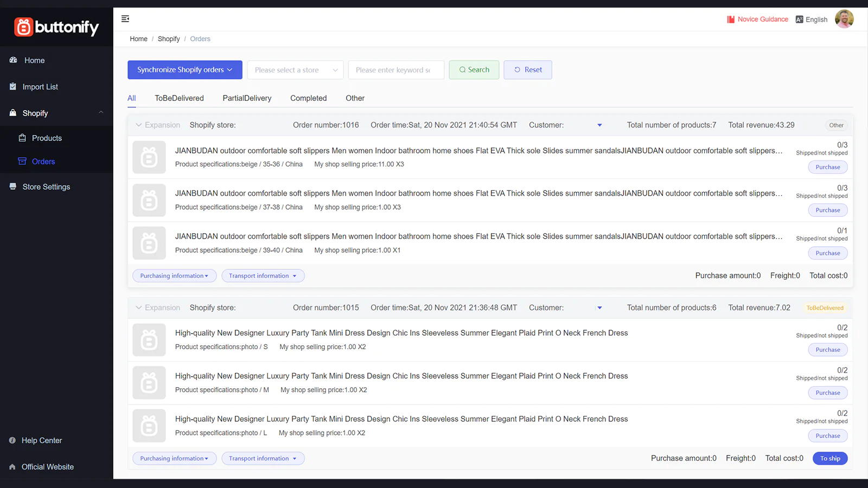Screen dimensions: 868x488
Task: Click Purchase for beige 37-38 slippers
Action: click(828, 210)
